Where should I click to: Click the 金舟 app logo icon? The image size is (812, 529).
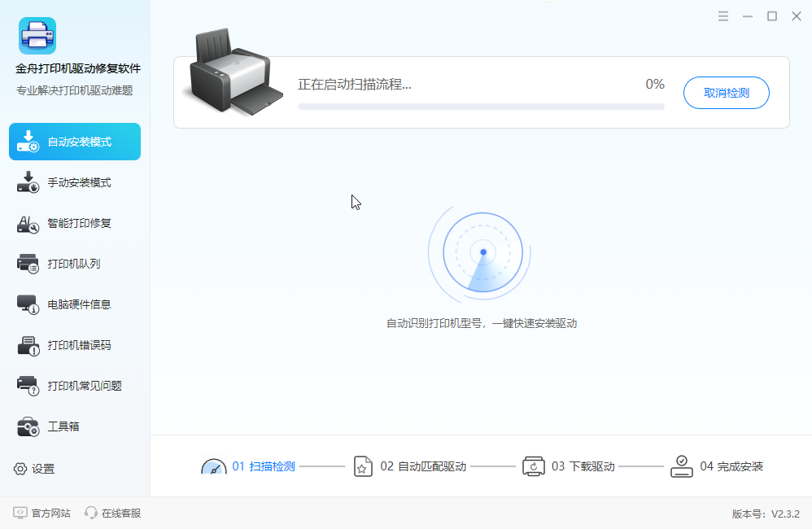tap(37, 36)
